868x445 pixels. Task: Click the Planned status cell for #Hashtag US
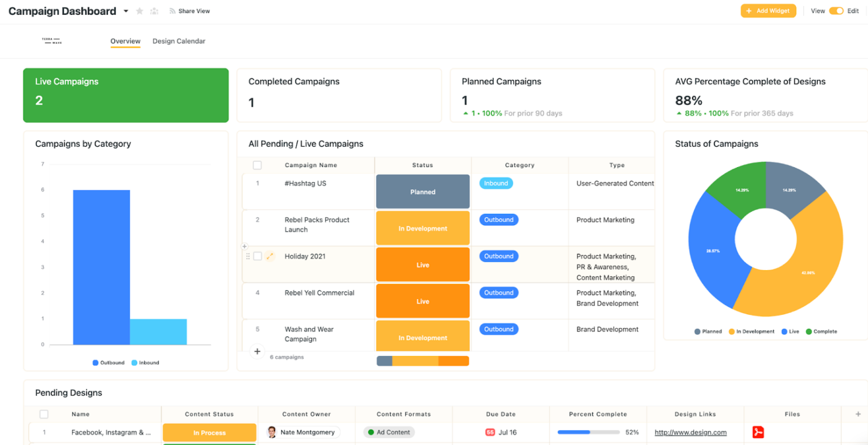[422, 192]
